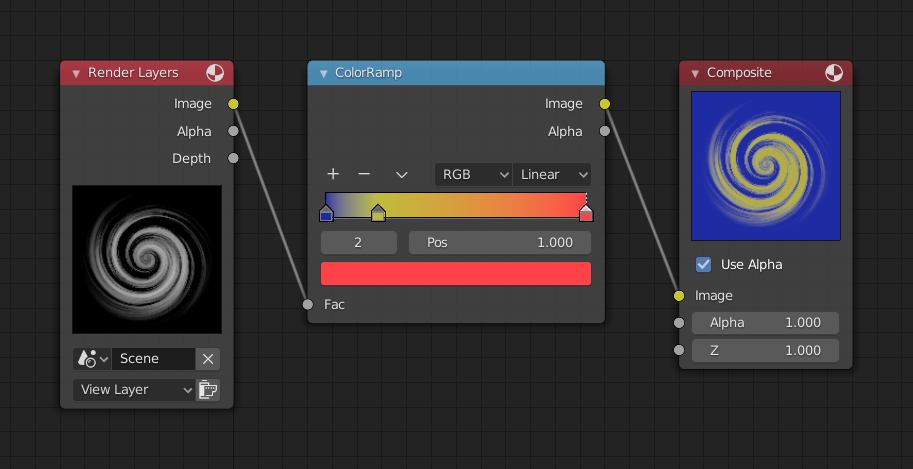Click the ColorRamp node title
913x469 pixels.
point(369,73)
